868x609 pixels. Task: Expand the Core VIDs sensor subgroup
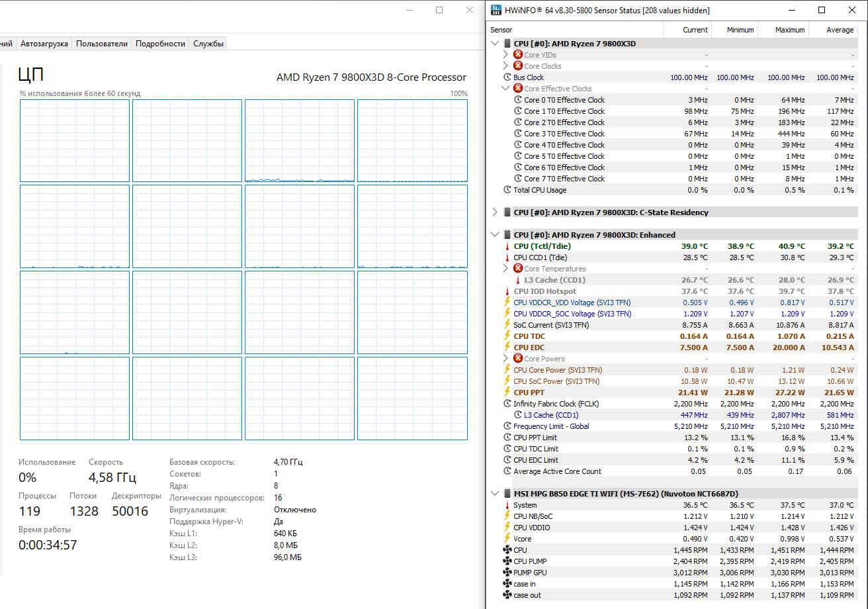pyautogui.click(x=506, y=55)
